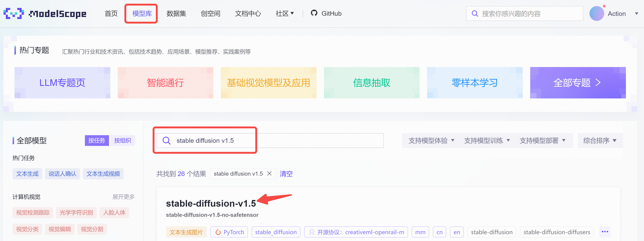Expand the 社区 dropdown menu
The height and width of the screenshot is (241, 644).
[x=285, y=13]
